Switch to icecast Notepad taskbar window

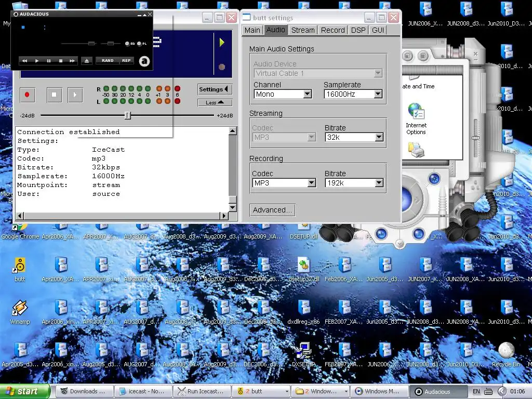(x=143, y=392)
